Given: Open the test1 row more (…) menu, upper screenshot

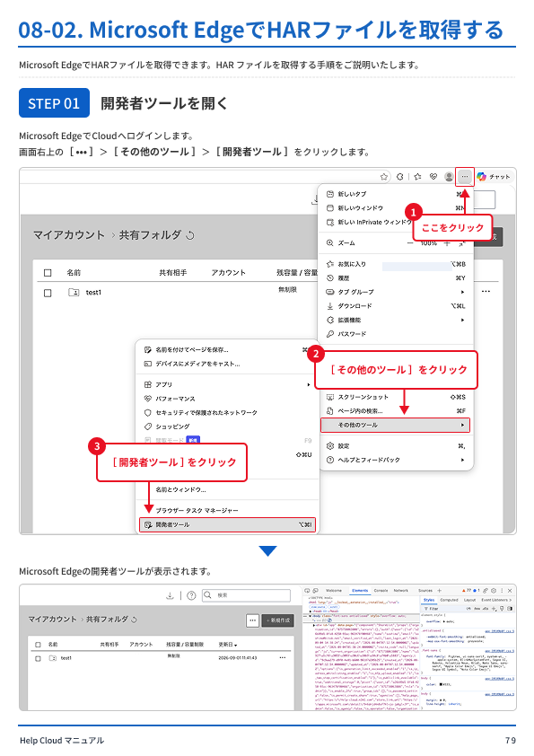Looking at the screenshot, I should pos(486,291).
